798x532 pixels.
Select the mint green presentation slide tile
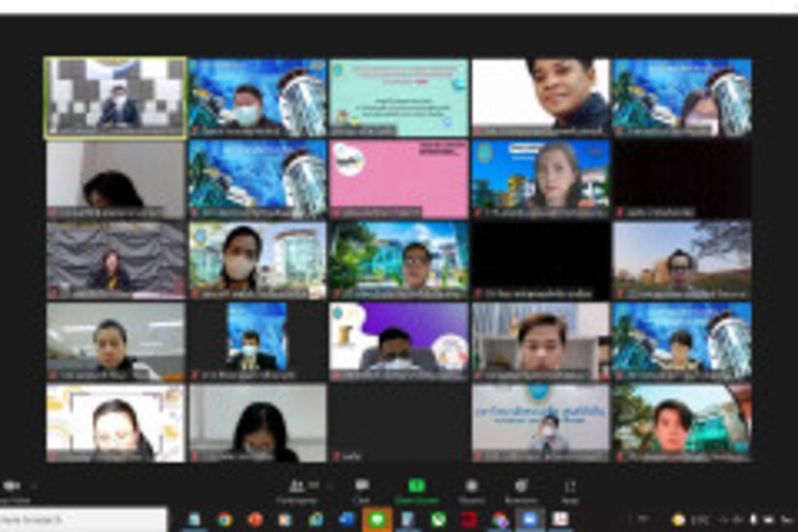[x=399, y=97]
